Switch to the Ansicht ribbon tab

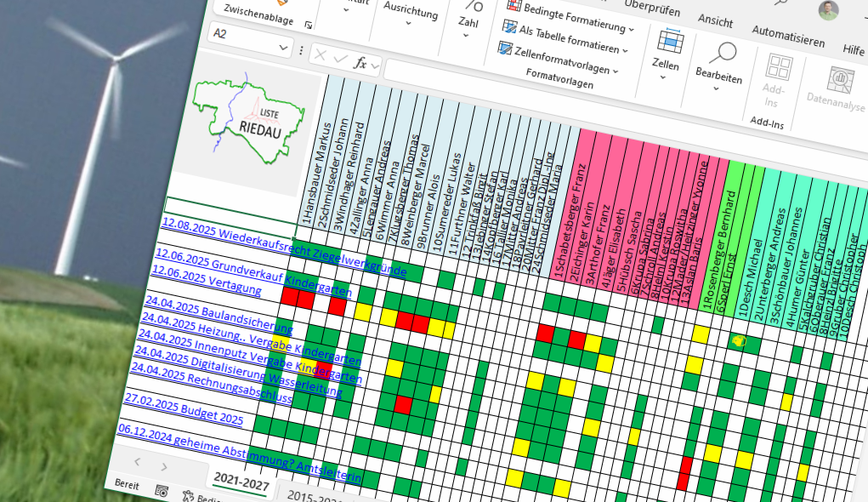coord(715,20)
